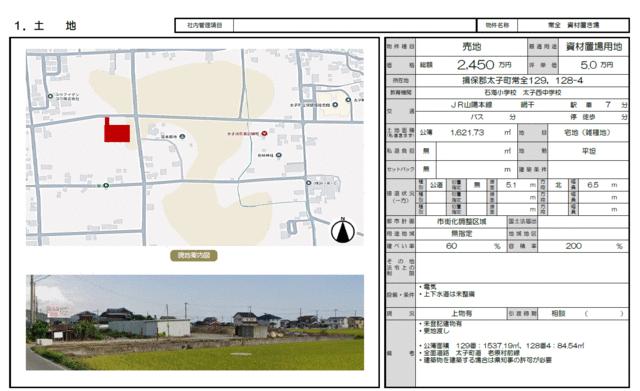
Task: Select the road width value '6.5'
Action: coord(593,185)
